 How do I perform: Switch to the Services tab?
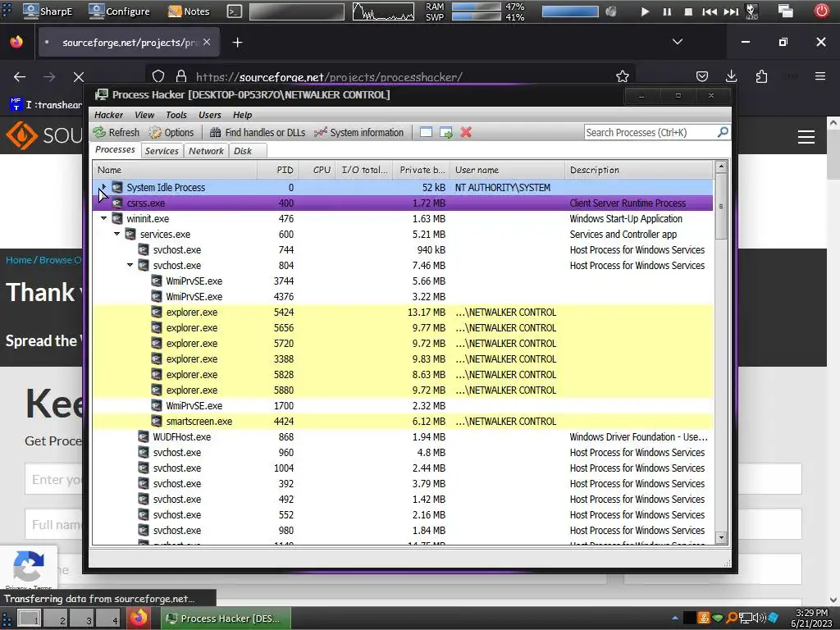tap(162, 151)
